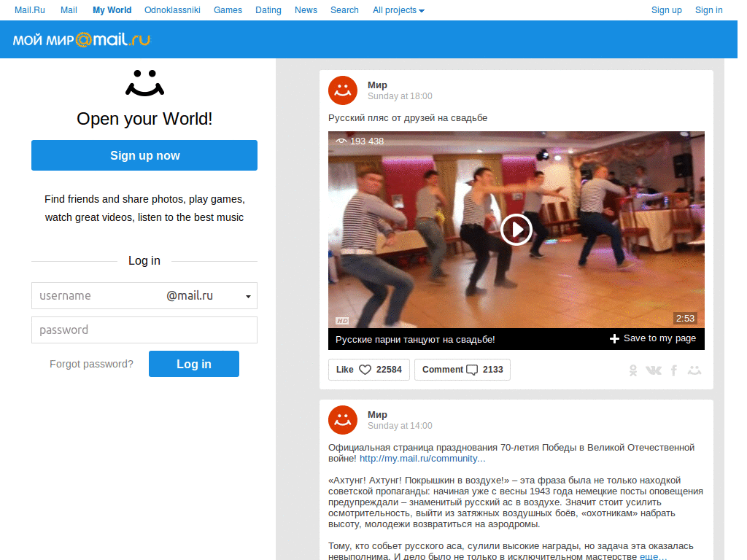Expand post text with 'еще…' link
This screenshot has height=560, width=747.
653,556
